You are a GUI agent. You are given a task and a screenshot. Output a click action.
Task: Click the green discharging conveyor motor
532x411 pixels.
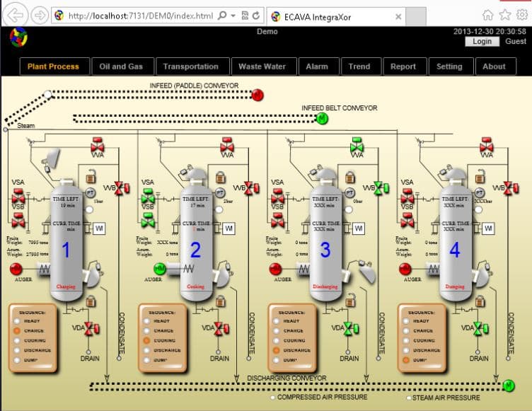click(x=508, y=386)
